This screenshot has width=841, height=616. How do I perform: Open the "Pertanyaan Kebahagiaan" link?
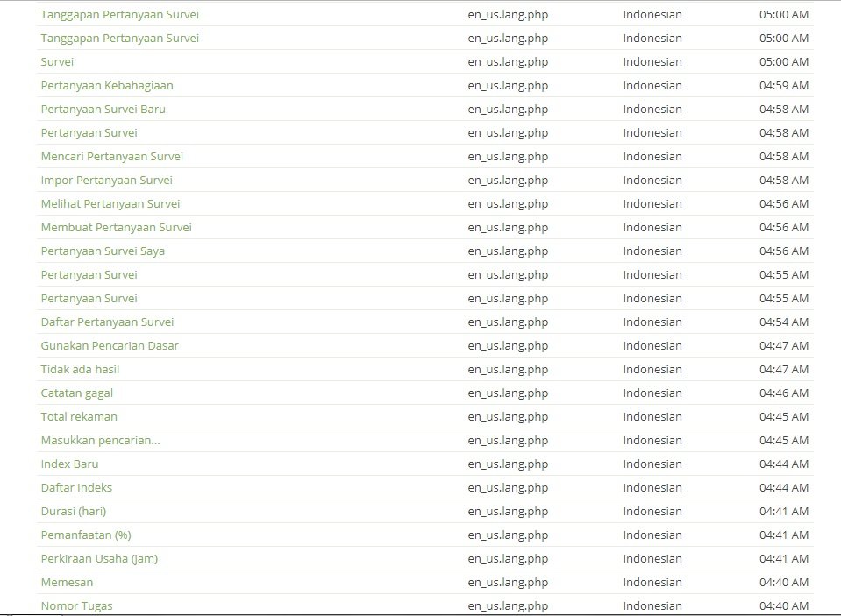pyautogui.click(x=107, y=85)
